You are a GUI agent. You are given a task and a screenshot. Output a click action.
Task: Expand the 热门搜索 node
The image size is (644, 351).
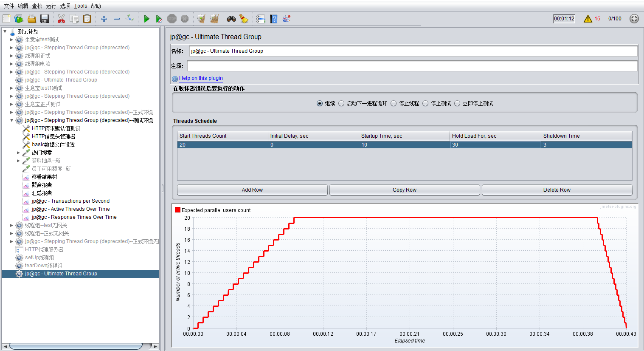(x=18, y=153)
